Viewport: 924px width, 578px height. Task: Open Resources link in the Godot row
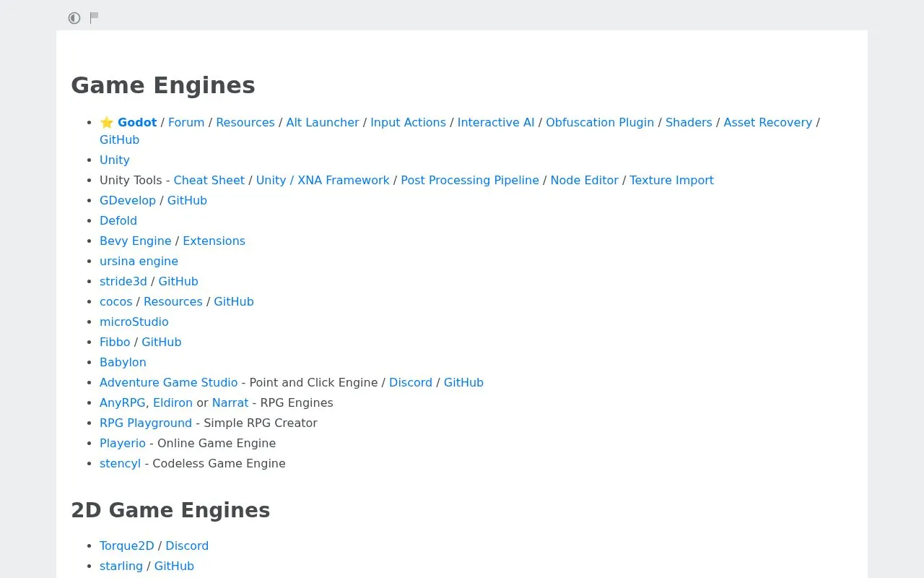click(x=245, y=122)
